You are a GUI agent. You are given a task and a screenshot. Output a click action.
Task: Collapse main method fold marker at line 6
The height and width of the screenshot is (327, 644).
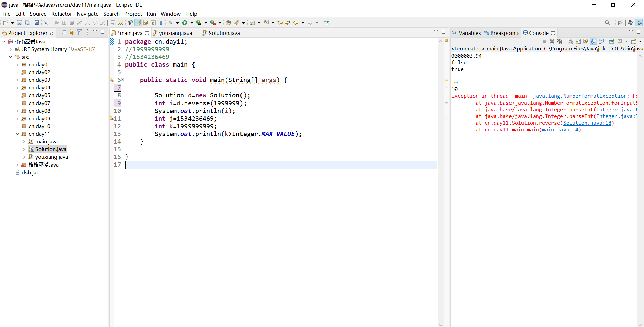(123, 80)
